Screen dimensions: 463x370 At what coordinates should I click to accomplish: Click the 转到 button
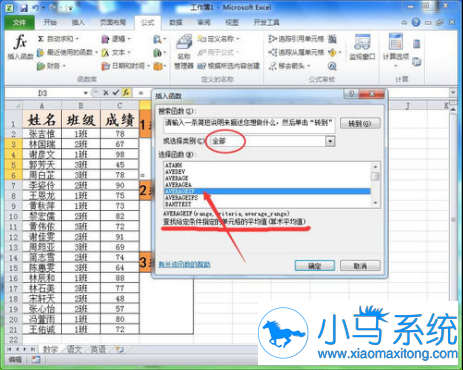[x=360, y=124]
